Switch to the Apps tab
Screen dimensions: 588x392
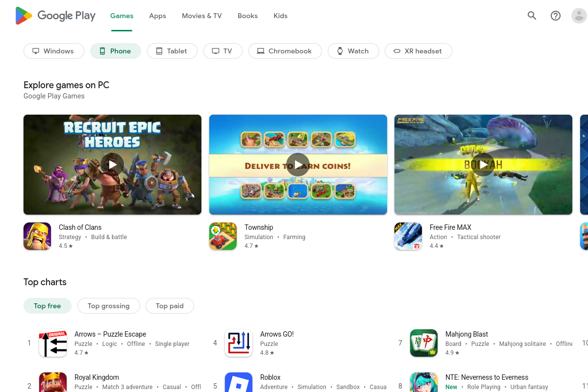(x=158, y=16)
